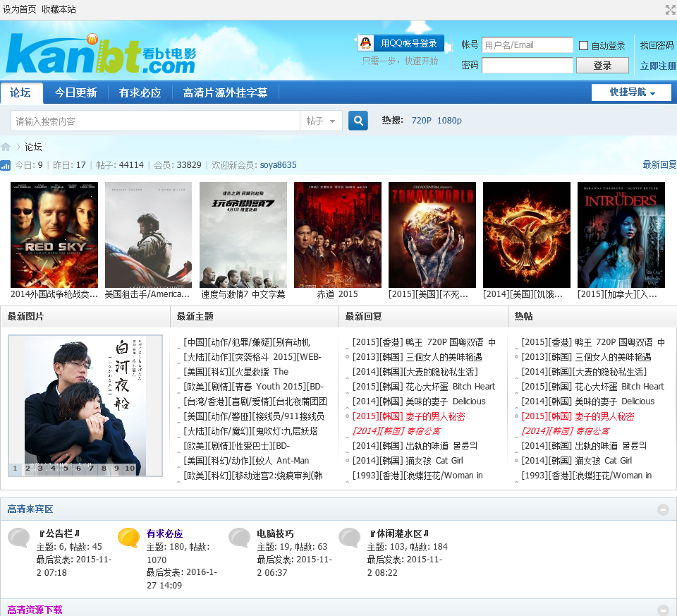677x616 pixels.
Task: Open the 玩命关头7 poster thumbnail
Action: click(243, 234)
